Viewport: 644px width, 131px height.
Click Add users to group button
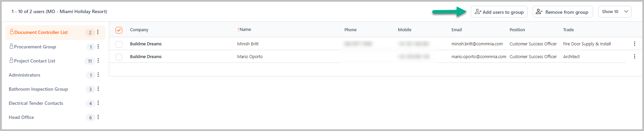tap(499, 12)
